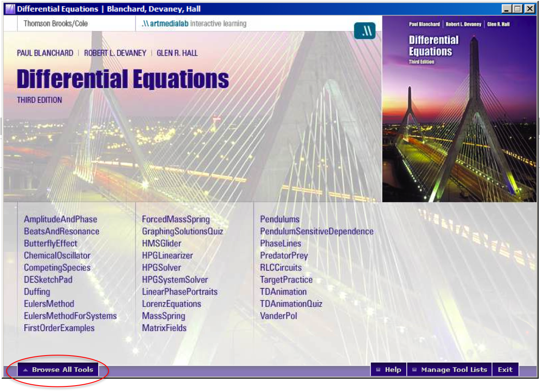Image resolution: width=540 pixels, height=392 pixels.
Task: Click the title bar app icon
Action: coord(9,9)
